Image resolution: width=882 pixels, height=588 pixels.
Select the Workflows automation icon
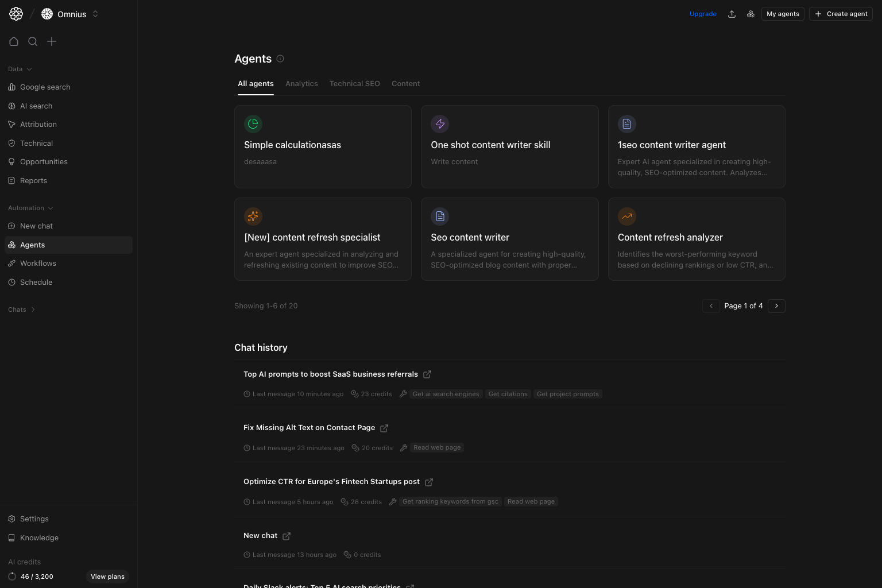12,263
